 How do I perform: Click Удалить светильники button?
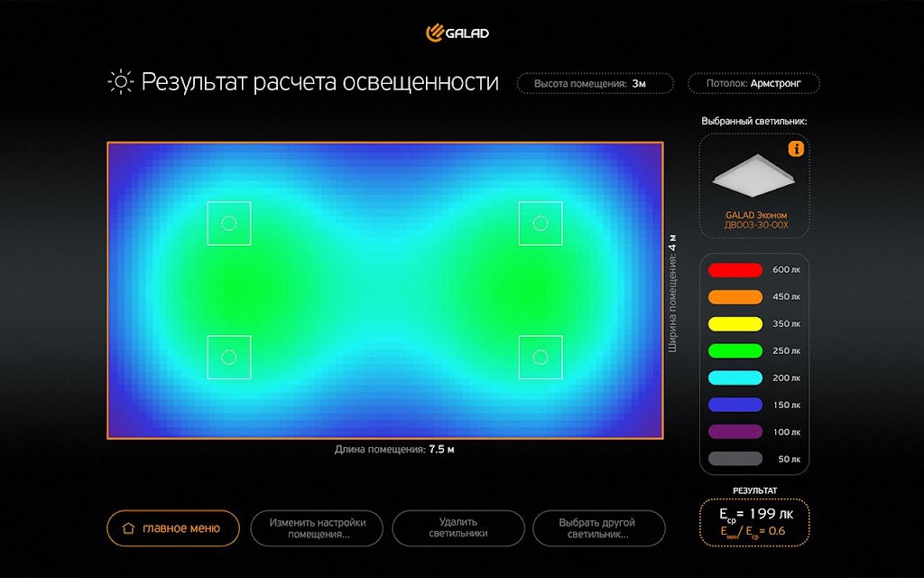click(x=457, y=527)
